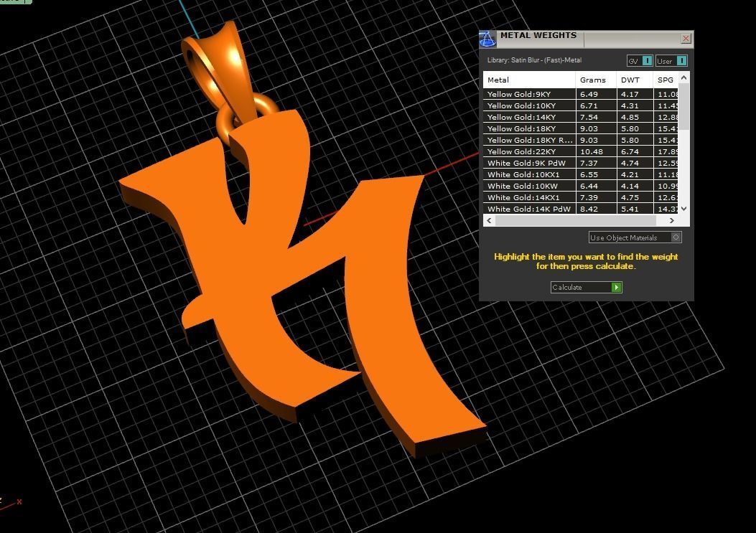Select the White Gold:14KX1 row
The height and width of the screenshot is (533, 756).
[581, 197]
